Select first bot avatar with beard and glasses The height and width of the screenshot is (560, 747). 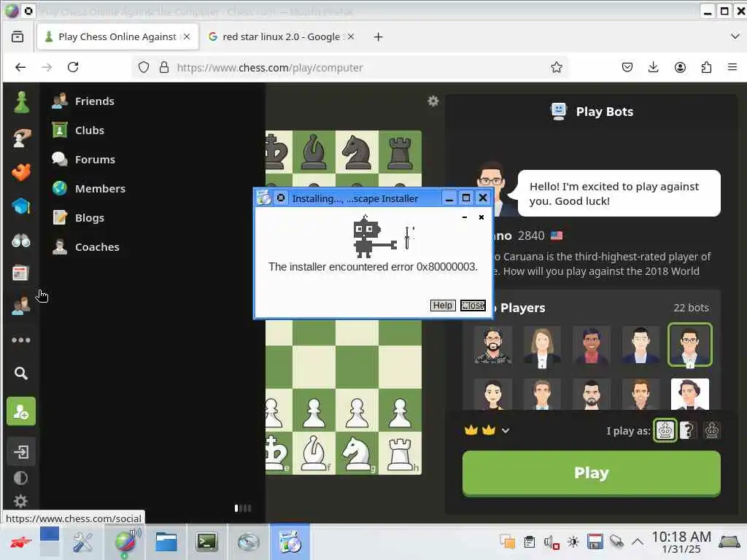click(493, 345)
